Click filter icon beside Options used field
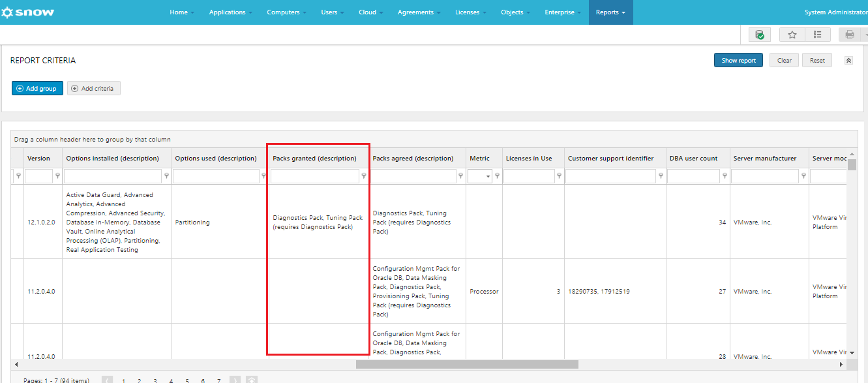The height and width of the screenshot is (383, 868). coord(264,176)
